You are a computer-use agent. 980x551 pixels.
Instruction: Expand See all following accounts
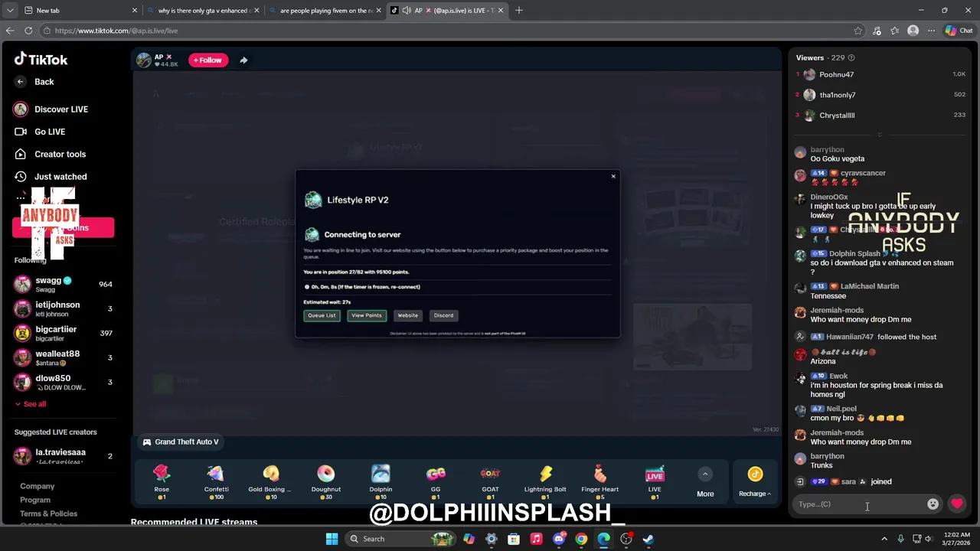[x=30, y=404]
